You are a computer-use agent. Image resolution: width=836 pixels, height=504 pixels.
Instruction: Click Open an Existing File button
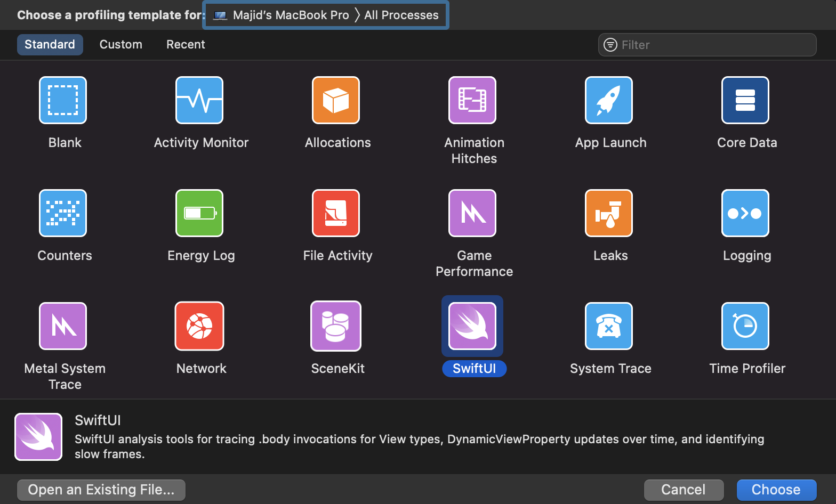[x=101, y=490]
